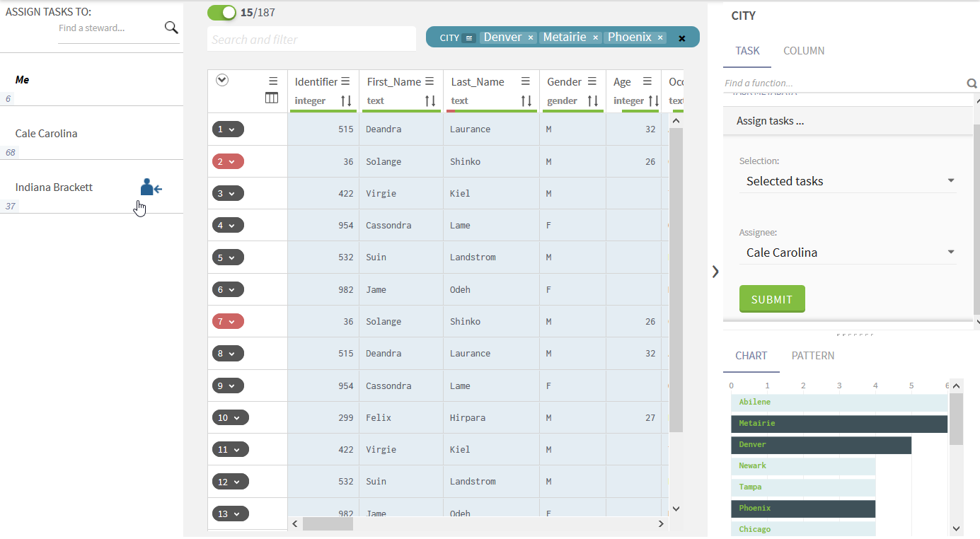Open row 3 task dropdown
This screenshot has width=980, height=539.
pos(228,193)
